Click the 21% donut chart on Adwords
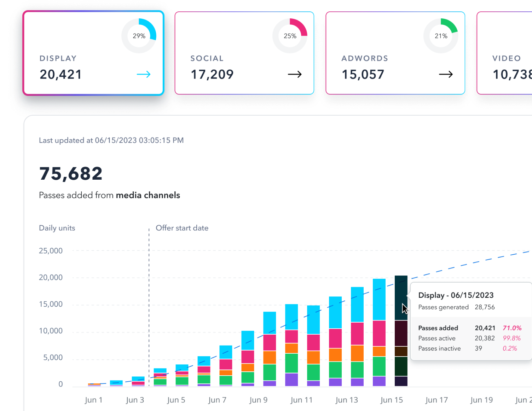The height and width of the screenshot is (411, 532). point(441,36)
